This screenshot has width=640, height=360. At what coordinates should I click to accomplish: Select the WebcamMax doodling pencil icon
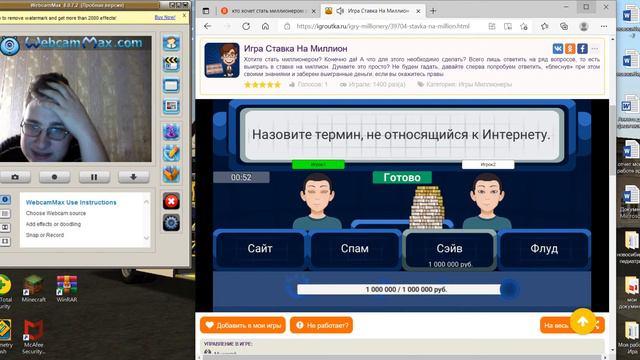171,153
